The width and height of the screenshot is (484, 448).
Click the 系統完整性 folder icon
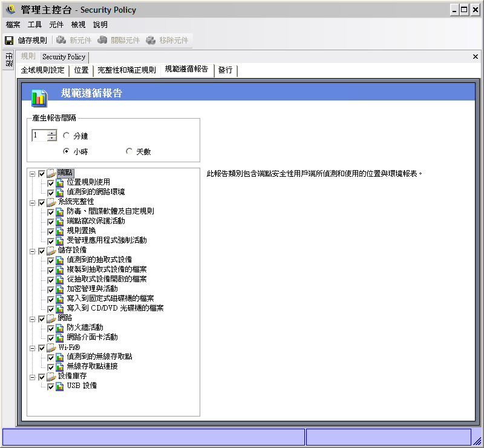[x=51, y=203]
